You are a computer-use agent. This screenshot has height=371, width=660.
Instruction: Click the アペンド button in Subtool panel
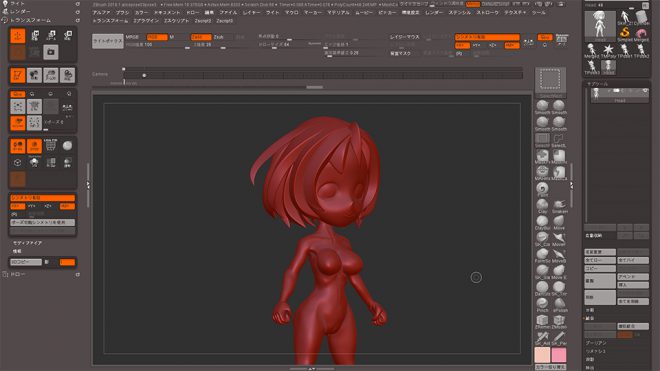633,277
